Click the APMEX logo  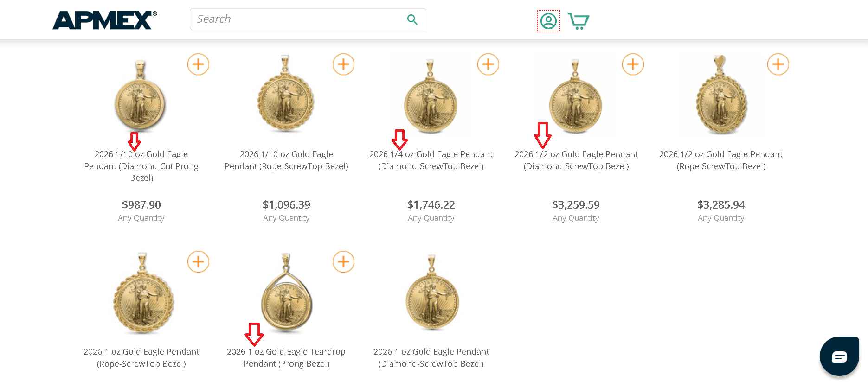click(x=103, y=19)
